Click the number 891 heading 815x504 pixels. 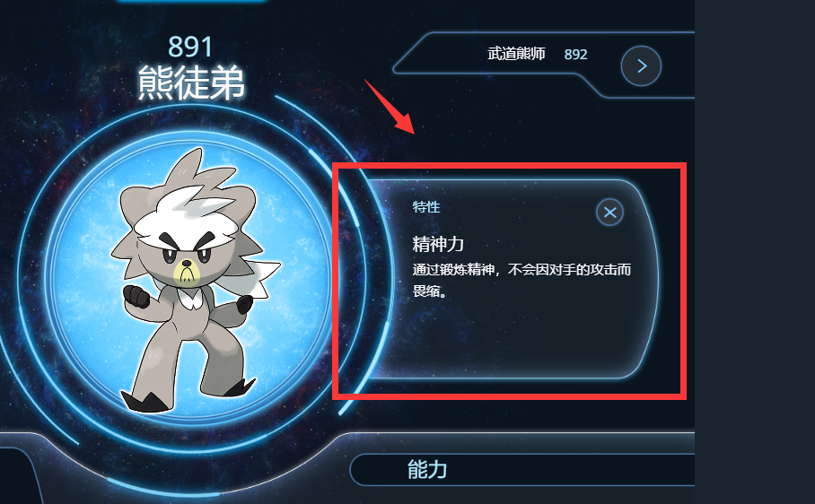190,48
